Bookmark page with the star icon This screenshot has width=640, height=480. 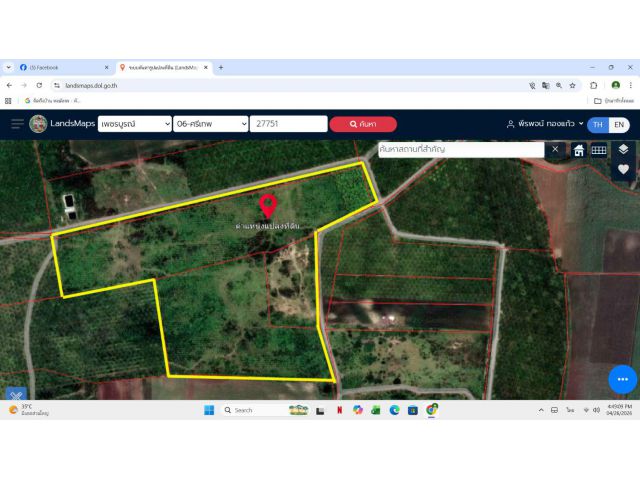[x=572, y=85]
